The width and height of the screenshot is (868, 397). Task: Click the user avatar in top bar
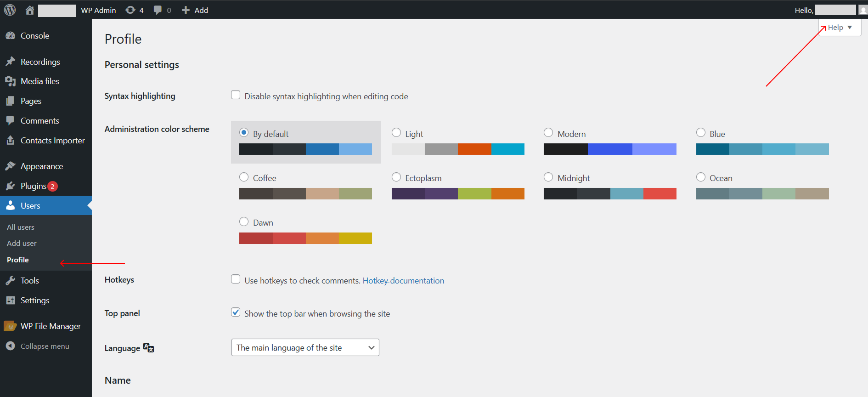click(x=863, y=10)
